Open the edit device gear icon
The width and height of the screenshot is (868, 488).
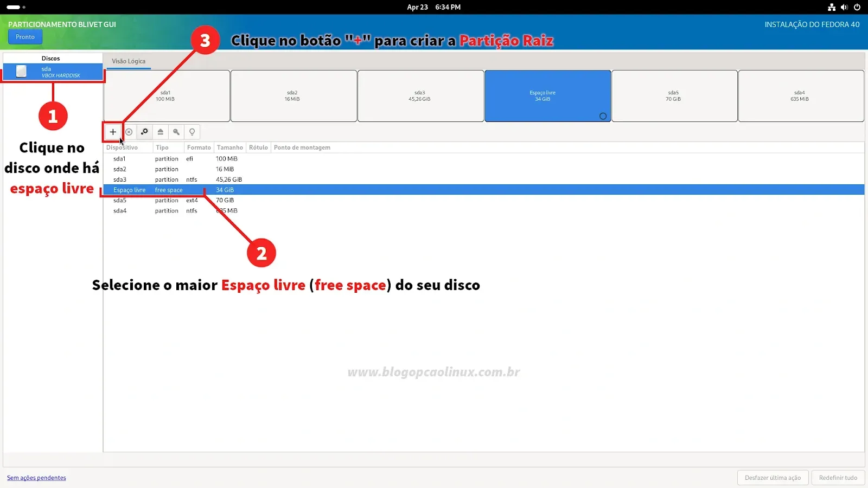click(x=144, y=132)
